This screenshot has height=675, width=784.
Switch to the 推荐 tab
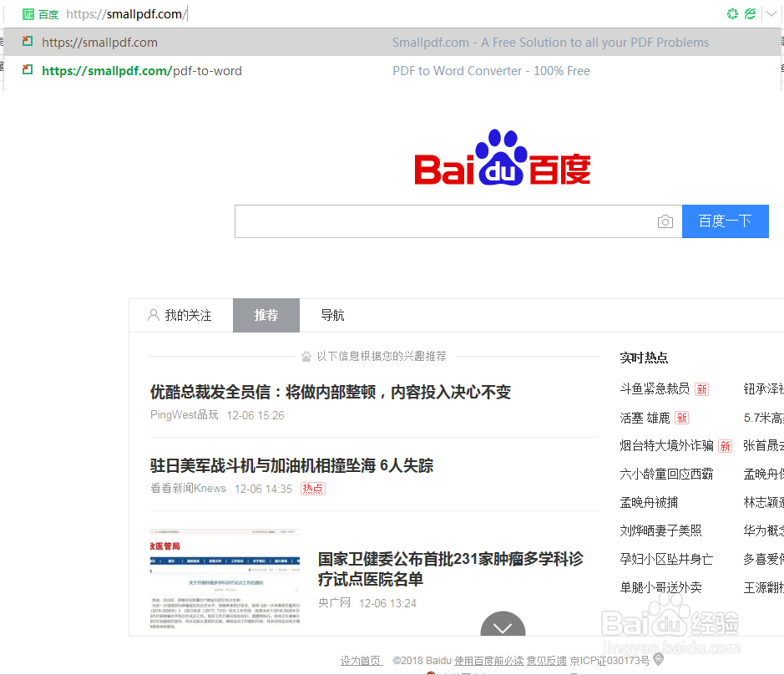coord(266,315)
